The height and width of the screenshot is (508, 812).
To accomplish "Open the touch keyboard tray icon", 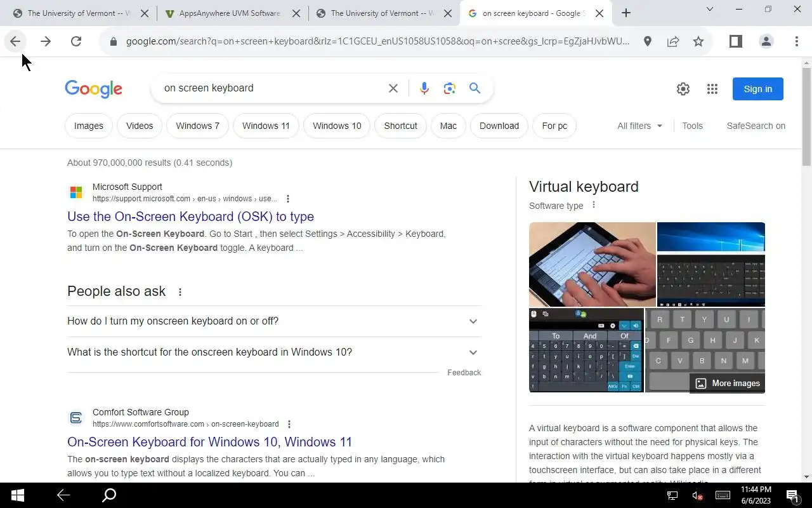I will (x=723, y=495).
